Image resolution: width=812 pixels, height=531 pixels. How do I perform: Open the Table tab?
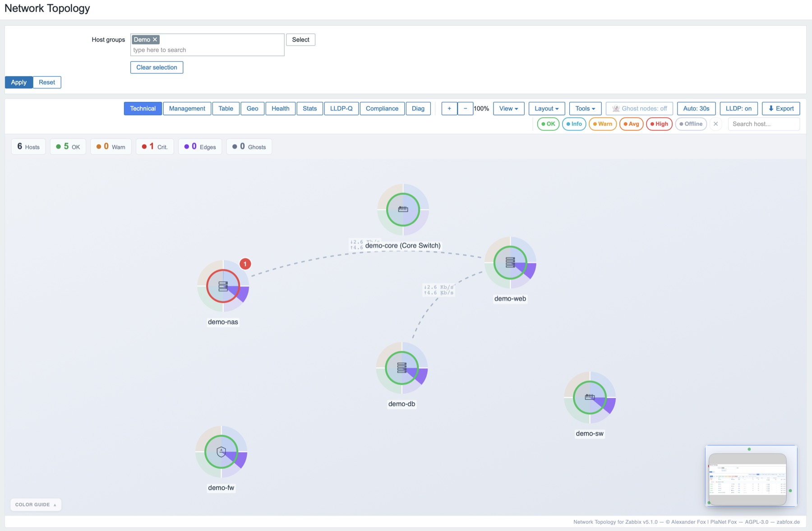226,109
